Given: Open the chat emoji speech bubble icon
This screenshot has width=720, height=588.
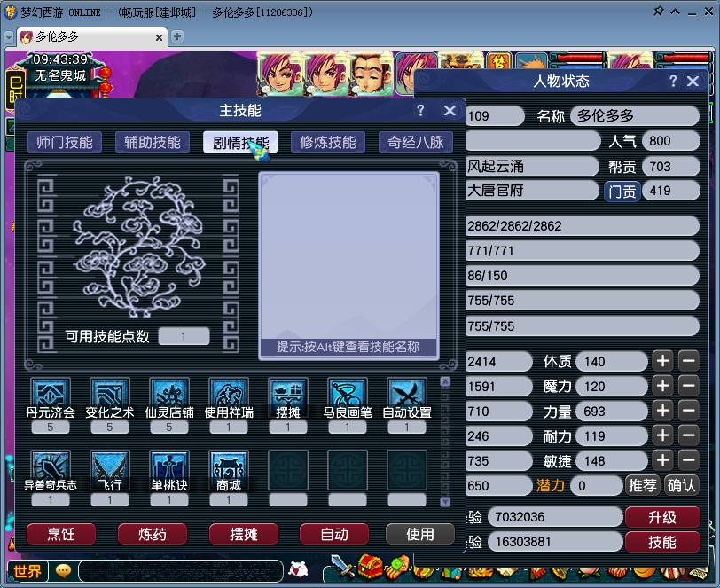Looking at the screenshot, I should (63, 571).
